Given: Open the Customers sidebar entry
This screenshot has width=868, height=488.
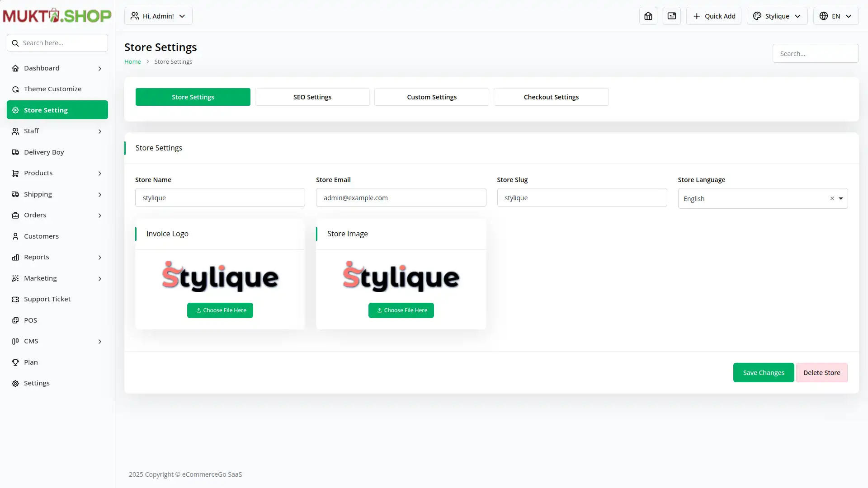Looking at the screenshot, I should pyautogui.click(x=41, y=236).
